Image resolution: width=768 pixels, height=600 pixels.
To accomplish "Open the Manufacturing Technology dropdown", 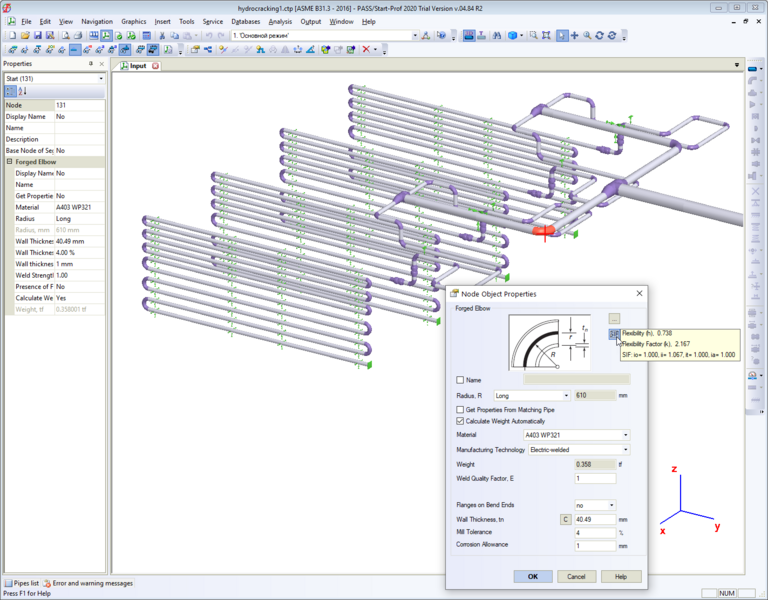I will 625,450.
